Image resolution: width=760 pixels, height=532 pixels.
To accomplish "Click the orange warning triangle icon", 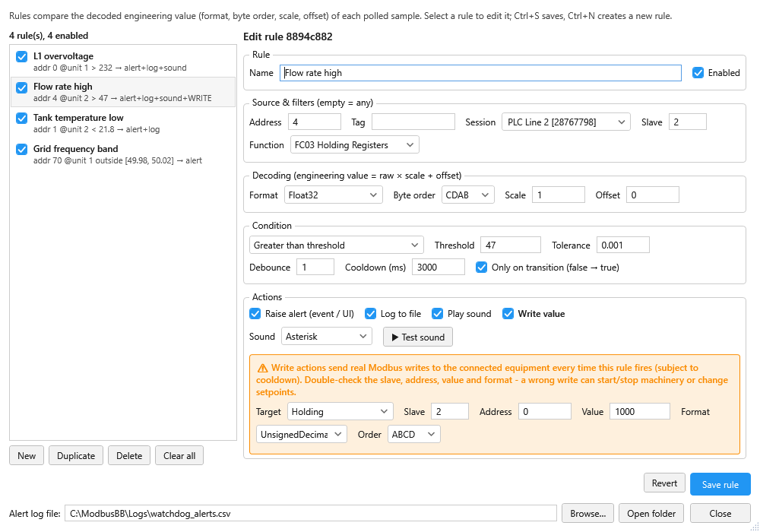I will 262,369.
